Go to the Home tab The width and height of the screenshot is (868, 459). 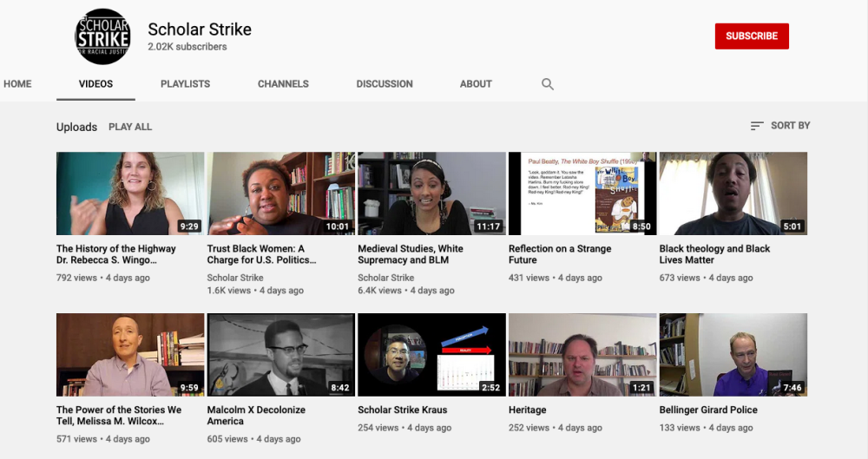pyautogui.click(x=17, y=84)
